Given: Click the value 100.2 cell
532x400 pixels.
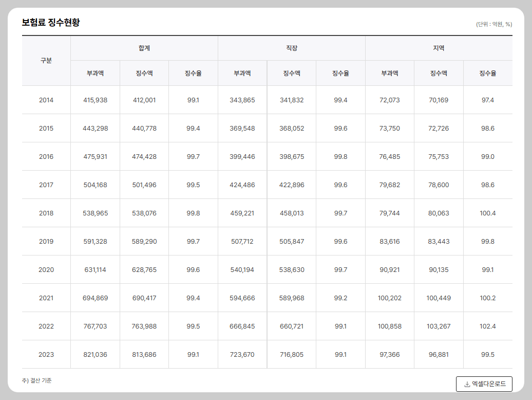Looking at the screenshot, I should point(487,298).
